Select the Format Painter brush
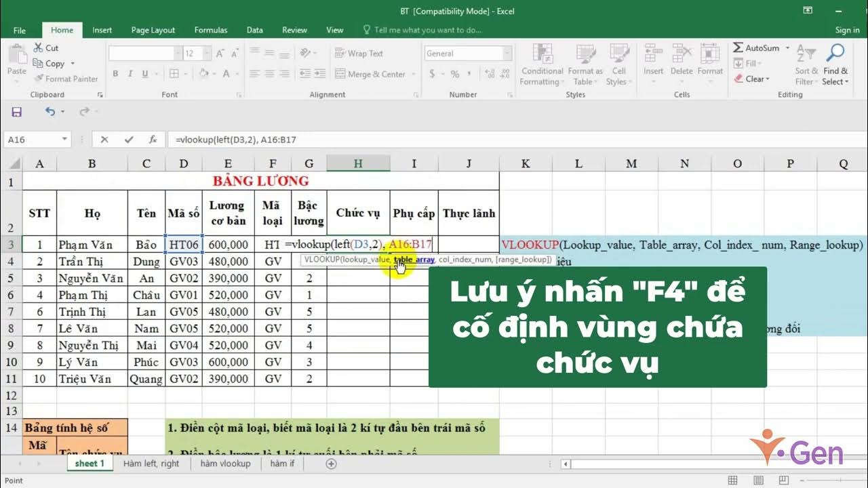Screen dimensions: 868x488 [38, 79]
